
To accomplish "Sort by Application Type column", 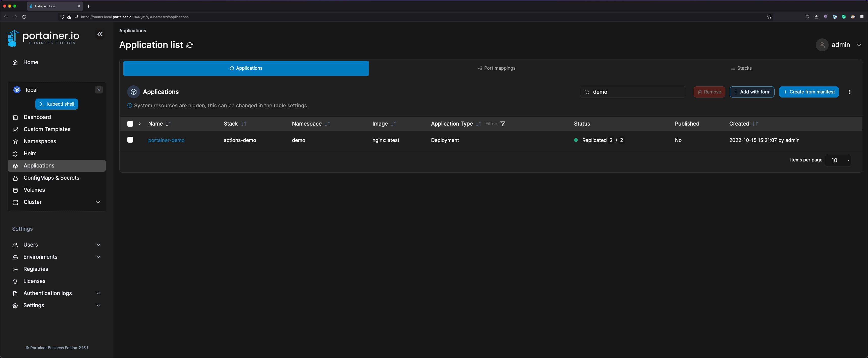I will click(456, 124).
